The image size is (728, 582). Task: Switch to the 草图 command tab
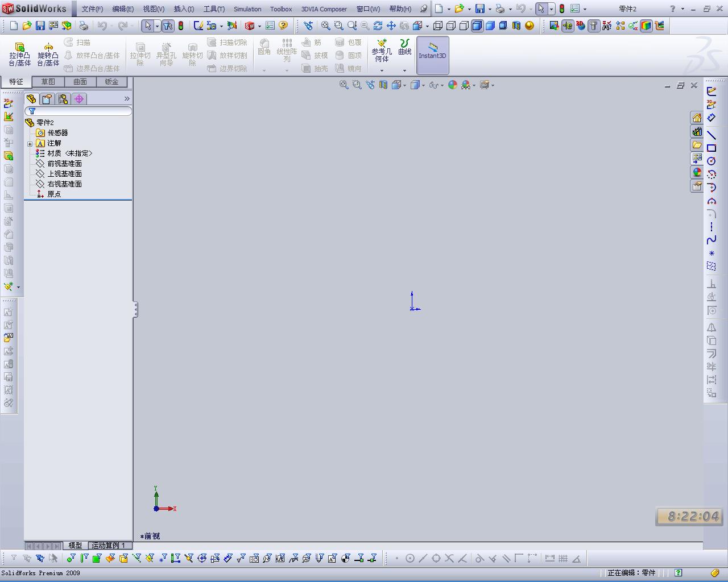(48, 82)
